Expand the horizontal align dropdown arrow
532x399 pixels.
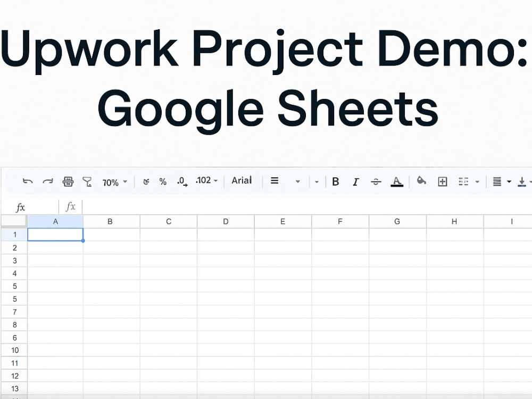509,182
